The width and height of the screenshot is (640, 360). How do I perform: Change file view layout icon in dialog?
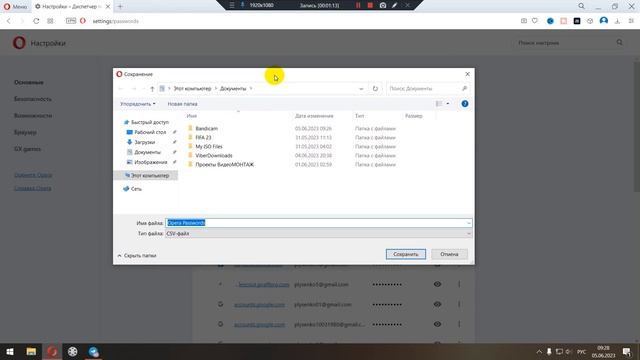(x=439, y=104)
